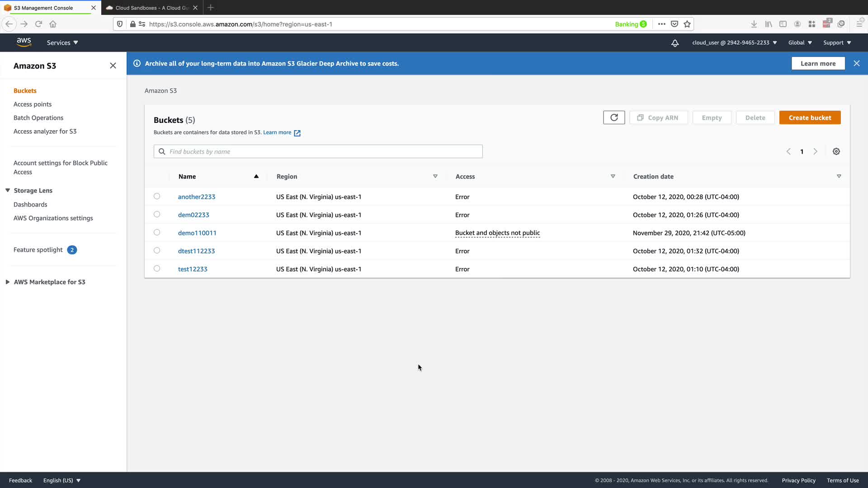The width and height of the screenshot is (868, 488).
Task: Select the another2233 bucket radio button
Action: point(157,196)
